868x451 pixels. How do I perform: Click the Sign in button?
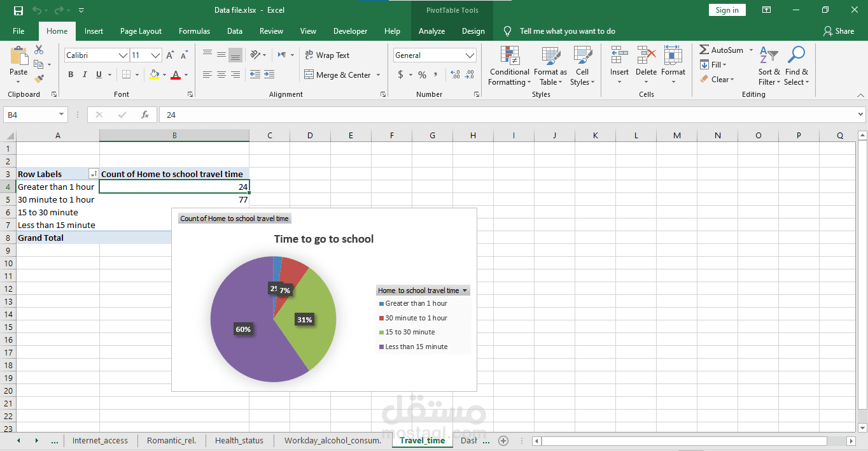(x=727, y=10)
